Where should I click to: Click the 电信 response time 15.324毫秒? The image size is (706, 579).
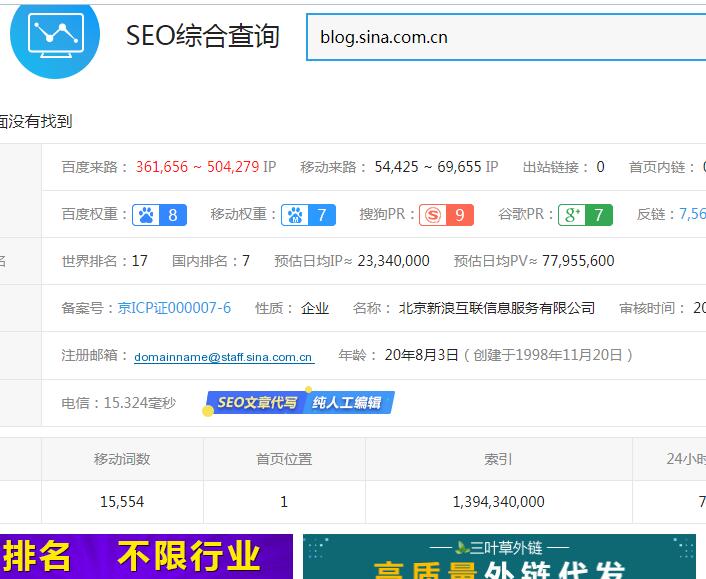tap(140, 403)
